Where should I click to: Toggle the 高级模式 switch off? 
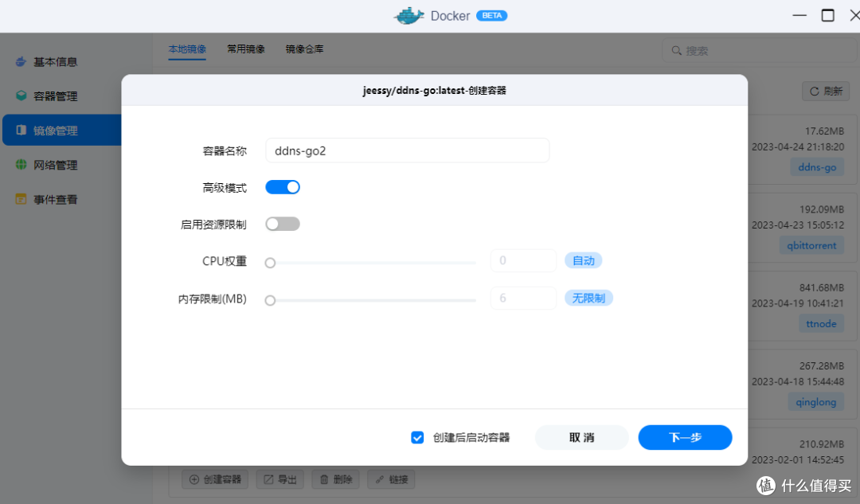click(283, 187)
